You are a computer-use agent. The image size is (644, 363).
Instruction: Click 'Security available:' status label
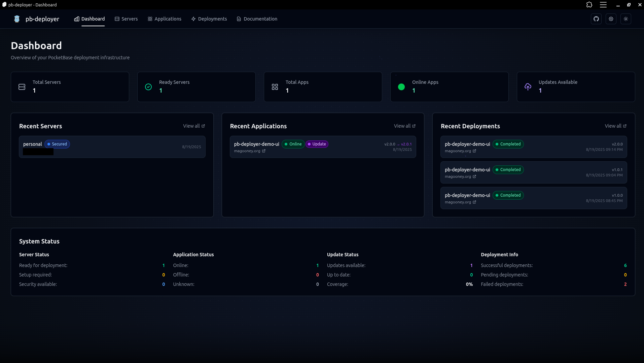click(x=38, y=284)
